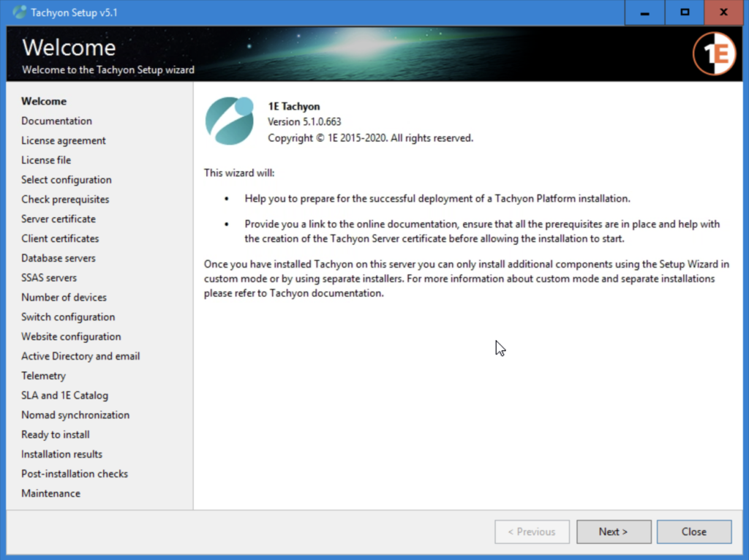Viewport: 749px width, 560px height.
Task: Open Telemetry in the sidebar
Action: [x=43, y=376]
